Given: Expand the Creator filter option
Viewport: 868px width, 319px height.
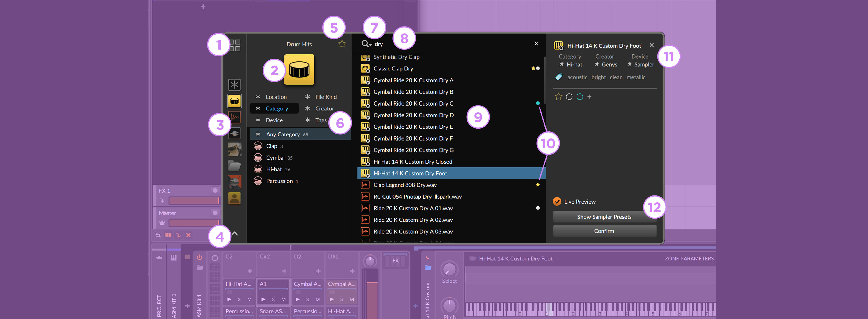Looking at the screenshot, I should coord(323,108).
